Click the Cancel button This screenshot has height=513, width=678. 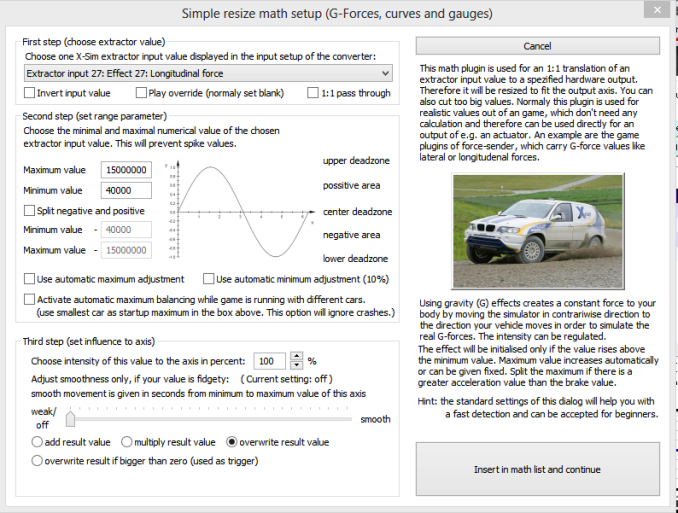[537, 46]
